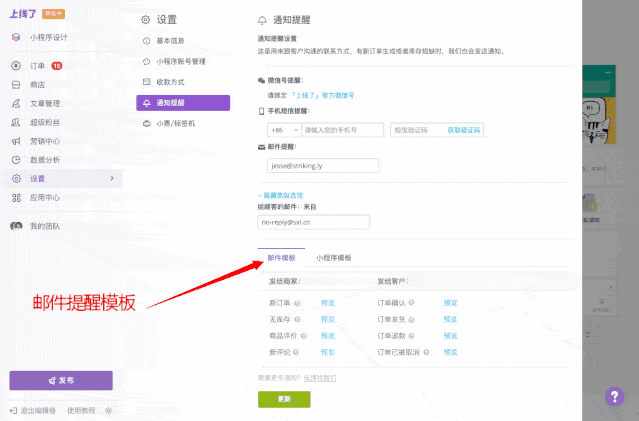
Task: Click 获取验证码 link
Action: click(463, 130)
